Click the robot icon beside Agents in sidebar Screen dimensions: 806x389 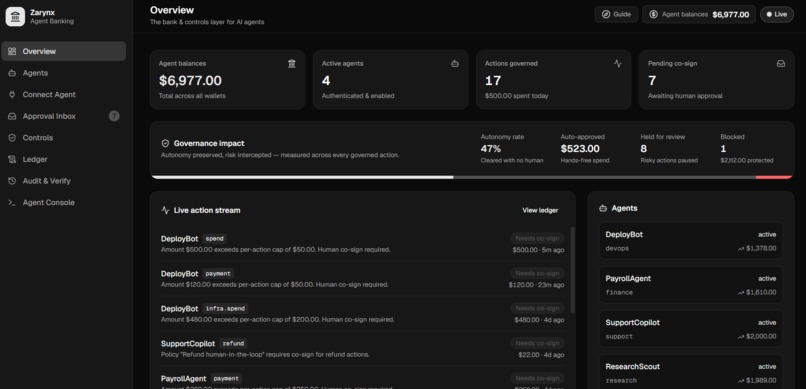point(12,73)
